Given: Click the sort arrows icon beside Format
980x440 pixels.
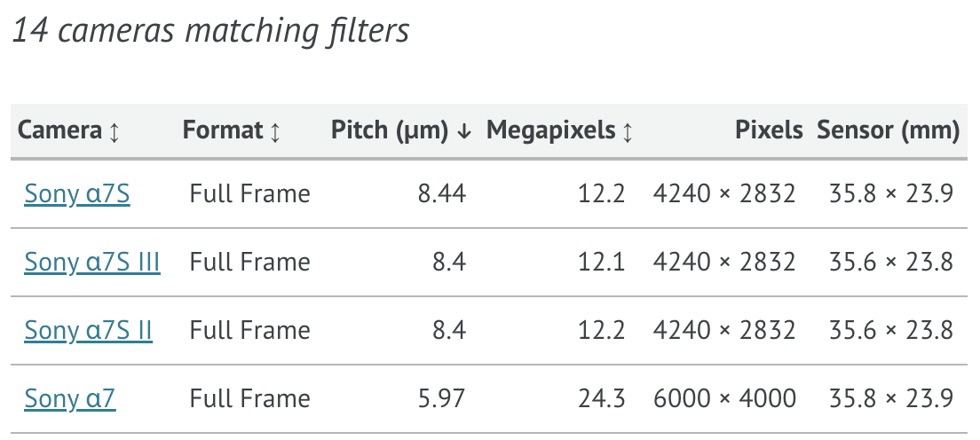Looking at the screenshot, I should tap(275, 132).
